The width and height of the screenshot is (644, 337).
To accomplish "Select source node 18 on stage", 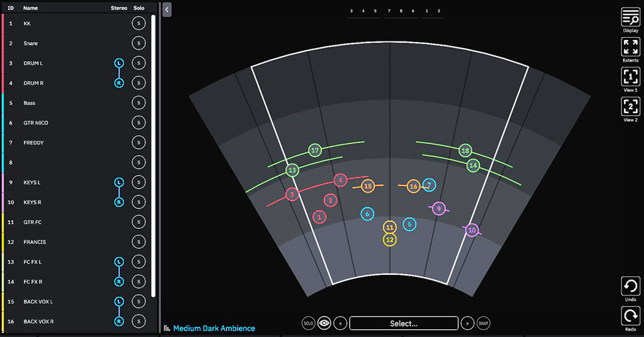I will pyautogui.click(x=465, y=151).
